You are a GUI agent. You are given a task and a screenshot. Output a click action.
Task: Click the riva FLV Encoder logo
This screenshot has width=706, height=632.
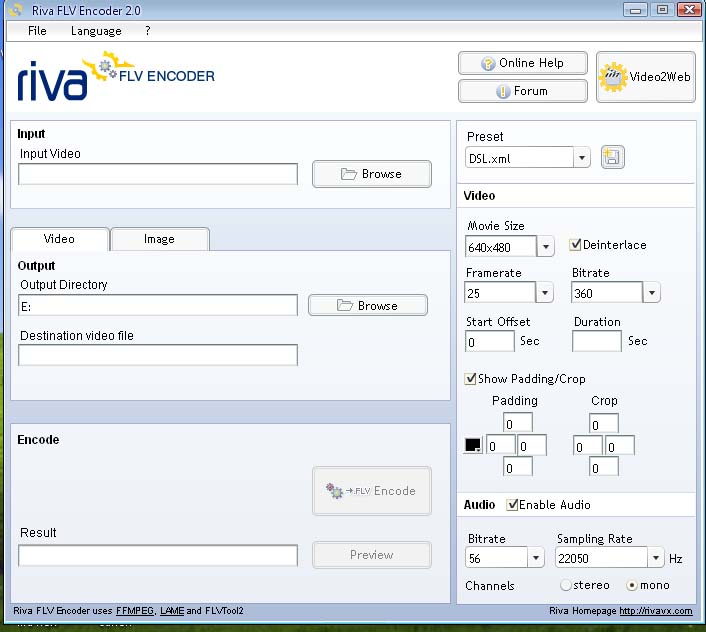[x=116, y=77]
